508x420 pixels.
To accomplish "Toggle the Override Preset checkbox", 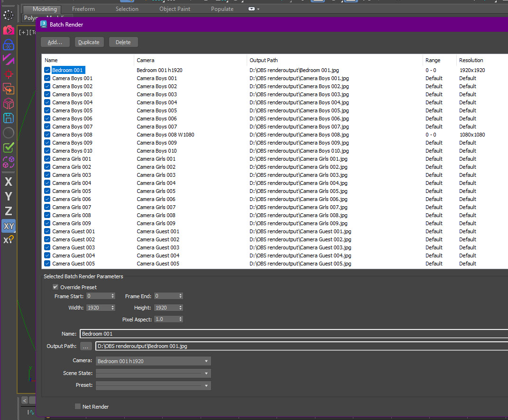I will (56, 287).
